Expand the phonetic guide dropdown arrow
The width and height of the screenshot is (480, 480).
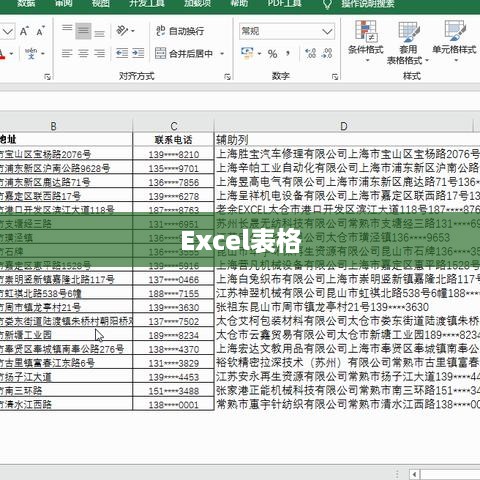pyautogui.click(x=43, y=53)
